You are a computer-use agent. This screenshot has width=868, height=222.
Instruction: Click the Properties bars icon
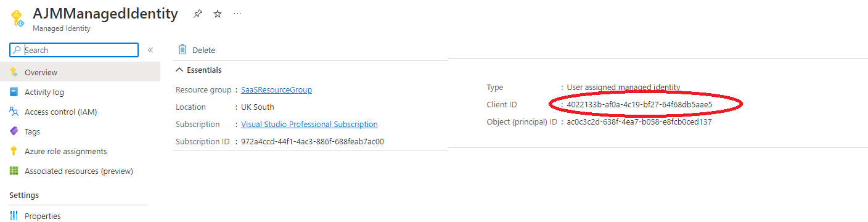pyautogui.click(x=14, y=216)
